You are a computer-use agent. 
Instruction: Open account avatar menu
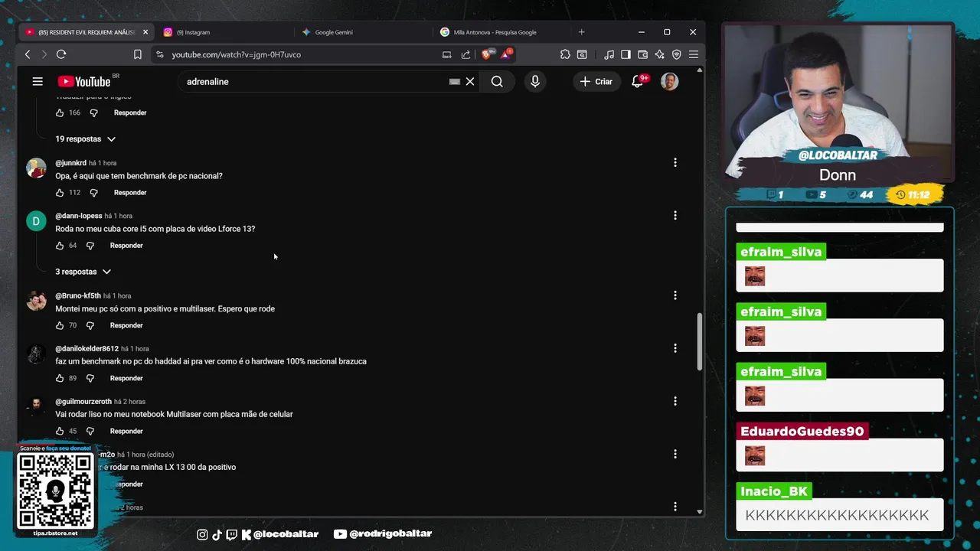[670, 81]
